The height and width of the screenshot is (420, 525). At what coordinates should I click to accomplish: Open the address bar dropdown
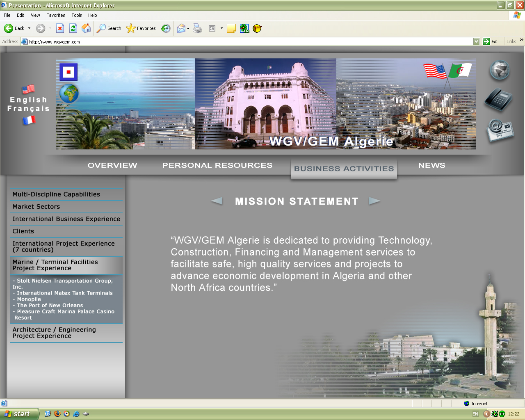[x=476, y=41]
